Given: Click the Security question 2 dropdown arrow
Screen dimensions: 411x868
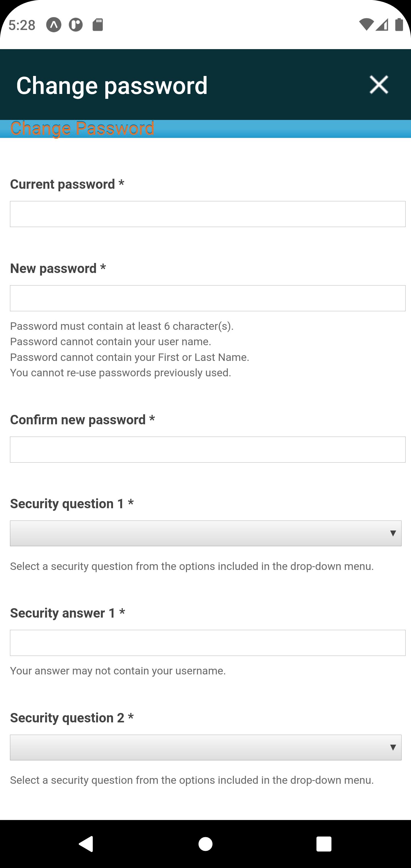Looking at the screenshot, I should pos(393,748).
